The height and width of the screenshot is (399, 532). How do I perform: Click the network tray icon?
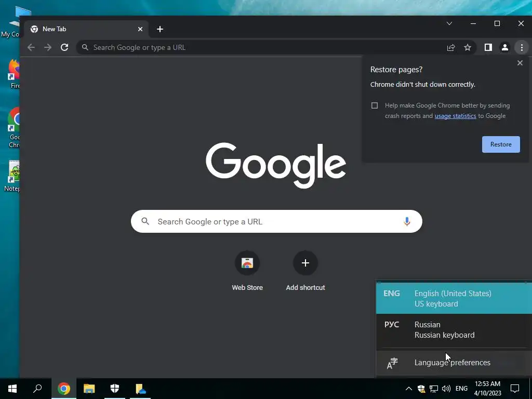tap(434, 389)
